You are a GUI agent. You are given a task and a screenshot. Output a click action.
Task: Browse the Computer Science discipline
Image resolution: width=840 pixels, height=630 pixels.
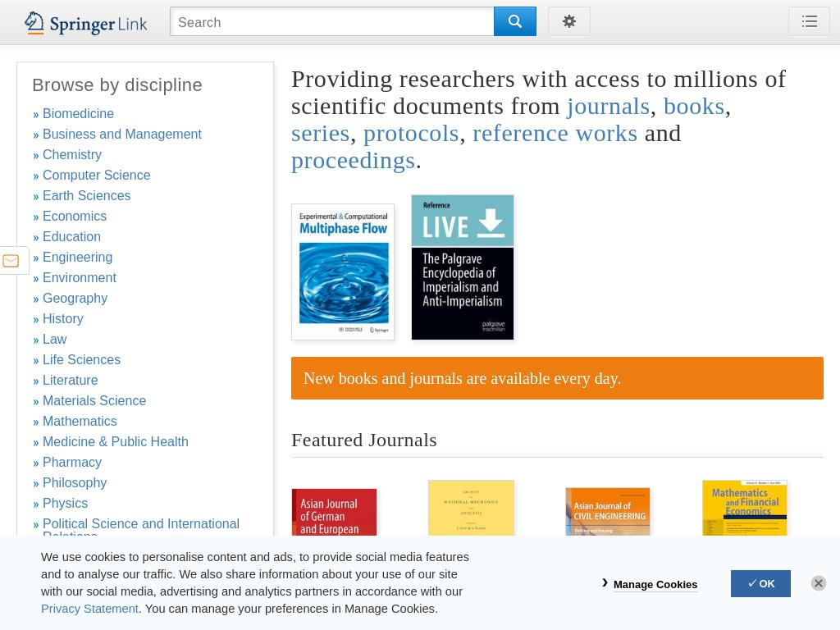click(96, 175)
